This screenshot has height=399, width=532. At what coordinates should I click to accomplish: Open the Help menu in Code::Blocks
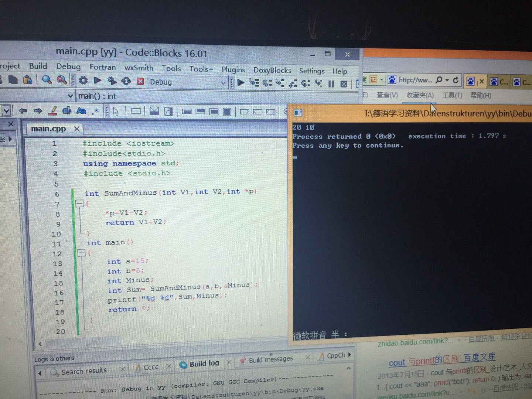coord(340,71)
